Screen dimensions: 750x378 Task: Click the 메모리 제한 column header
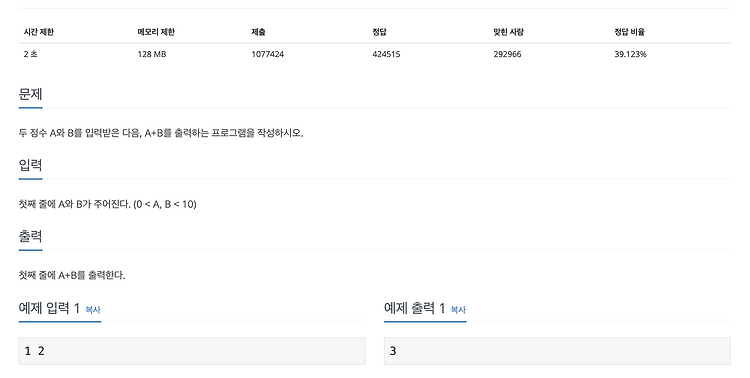point(156,32)
